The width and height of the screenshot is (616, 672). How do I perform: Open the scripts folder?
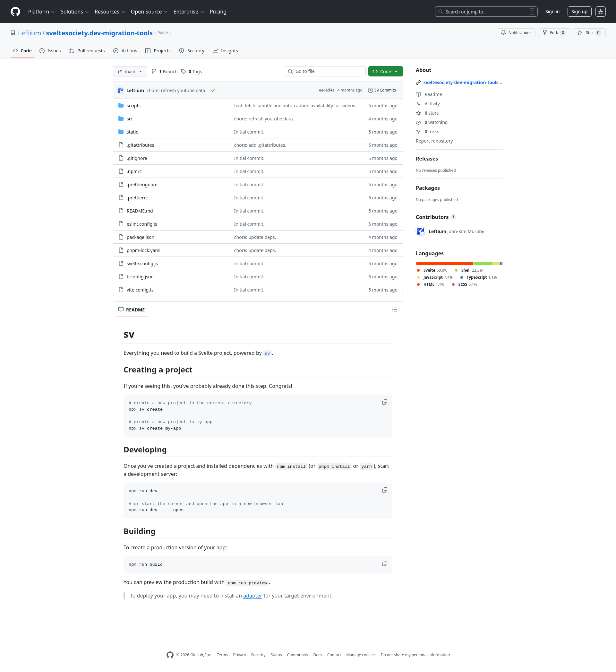(x=133, y=106)
